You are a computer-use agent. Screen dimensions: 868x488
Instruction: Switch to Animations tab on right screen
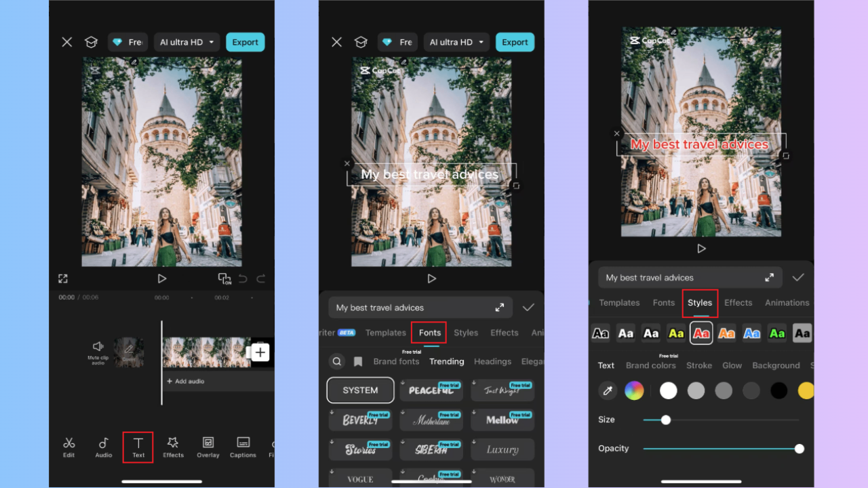coord(787,303)
